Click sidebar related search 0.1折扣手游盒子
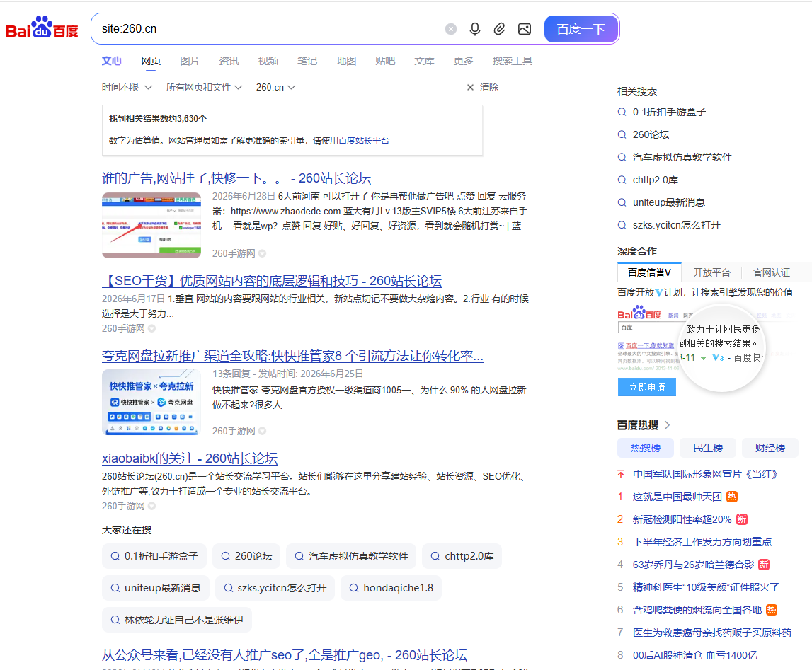Image resolution: width=812 pixels, height=670 pixels. tap(669, 112)
